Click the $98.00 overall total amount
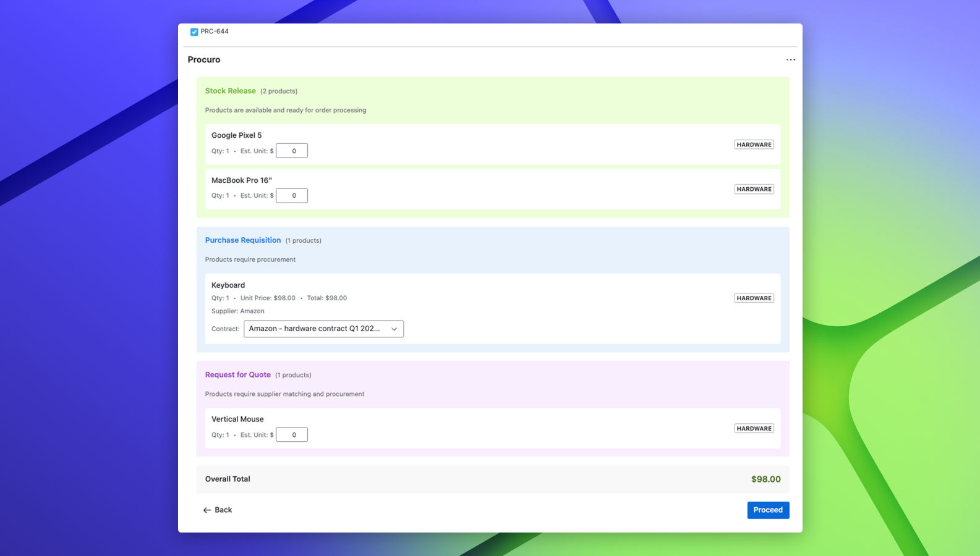This screenshot has height=556, width=980. pos(766,479)
